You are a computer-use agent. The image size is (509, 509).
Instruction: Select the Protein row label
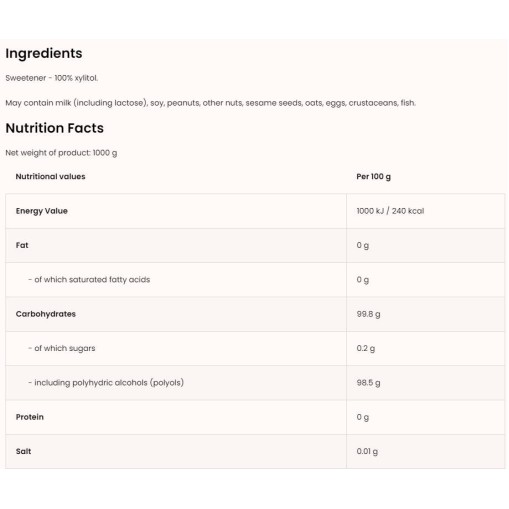tap(30, 417)
